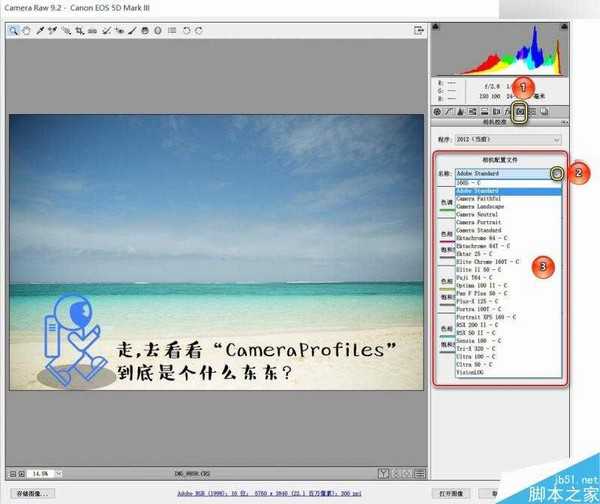This screenshot has width=600, height=504.
Task: Choose Camera Neutral profile
Action: [509, 215]
